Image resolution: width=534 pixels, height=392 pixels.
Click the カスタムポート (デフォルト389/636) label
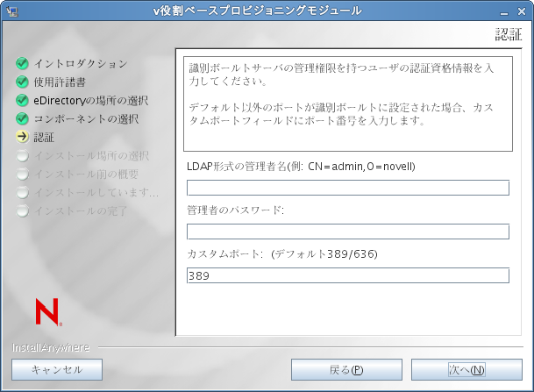282,254
